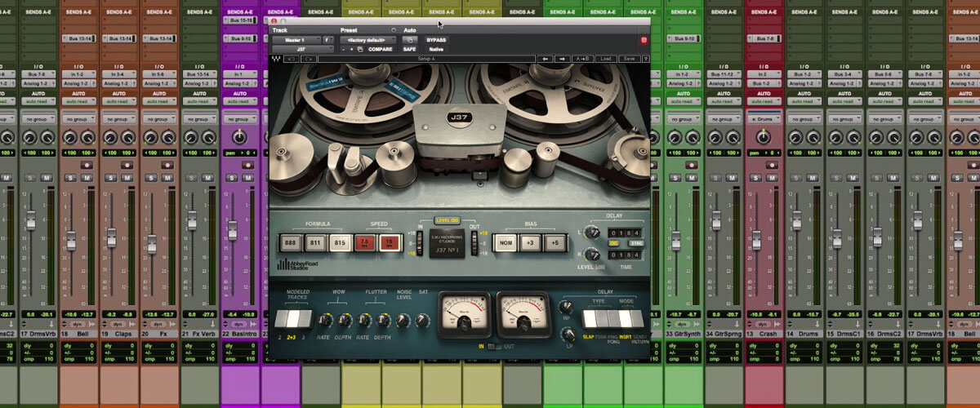Click the BYPASS button
The height and width of the screenshot is (408, 980).
[436, 40]
